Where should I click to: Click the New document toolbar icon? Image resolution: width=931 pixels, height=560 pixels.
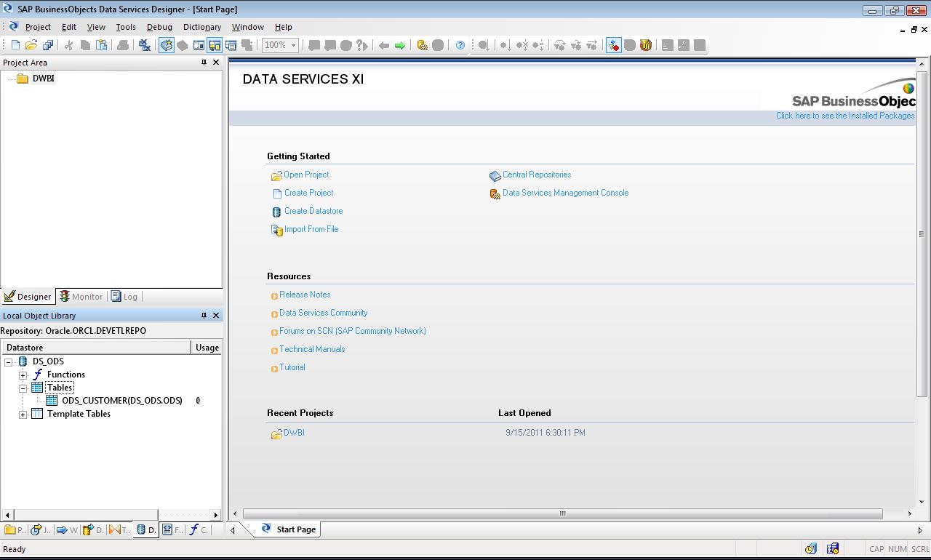tap(15, 45)
